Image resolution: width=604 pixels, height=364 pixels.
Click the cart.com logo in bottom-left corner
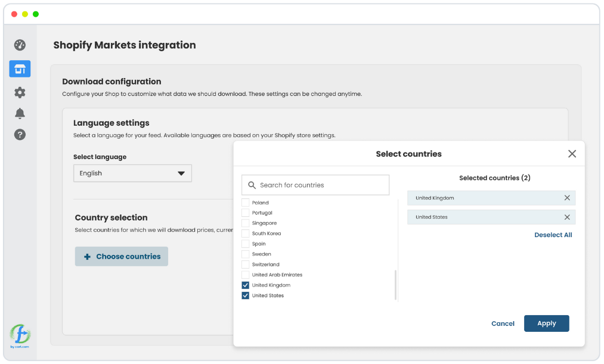[x=20, y=335]
